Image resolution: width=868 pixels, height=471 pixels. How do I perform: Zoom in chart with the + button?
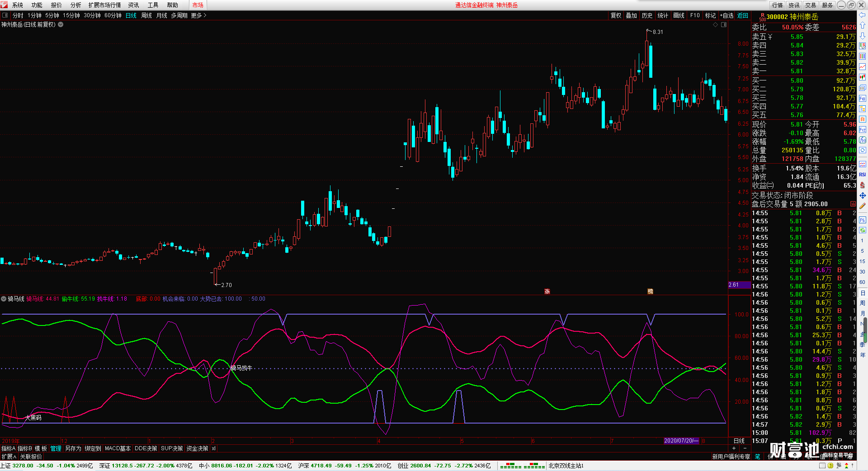click(734, 448)
